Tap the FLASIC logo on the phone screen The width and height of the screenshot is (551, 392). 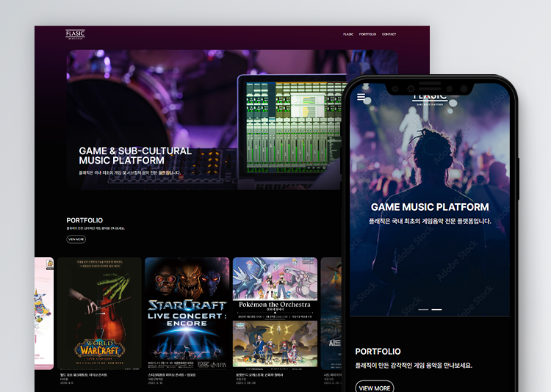[x=430, y=99]
